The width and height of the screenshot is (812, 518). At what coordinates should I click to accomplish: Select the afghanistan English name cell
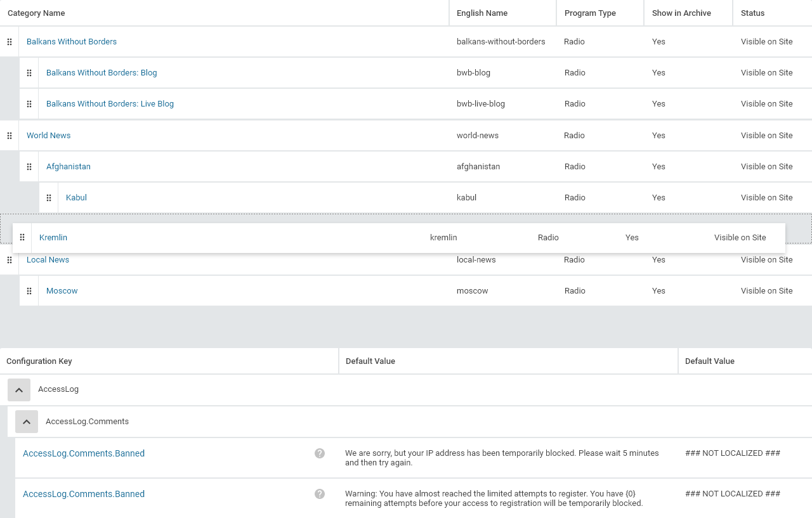click(x=478, y=167)
